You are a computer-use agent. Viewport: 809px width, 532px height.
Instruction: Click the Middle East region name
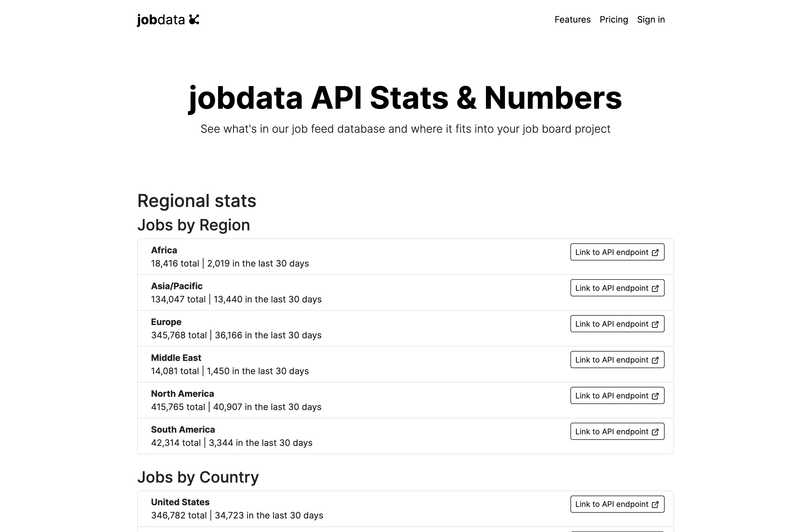click(x=176, y=358)
